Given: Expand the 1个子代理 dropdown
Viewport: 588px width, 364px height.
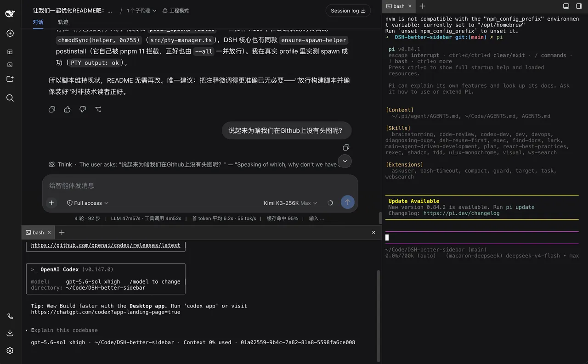Looking at the screenshot, I should 141,11.
